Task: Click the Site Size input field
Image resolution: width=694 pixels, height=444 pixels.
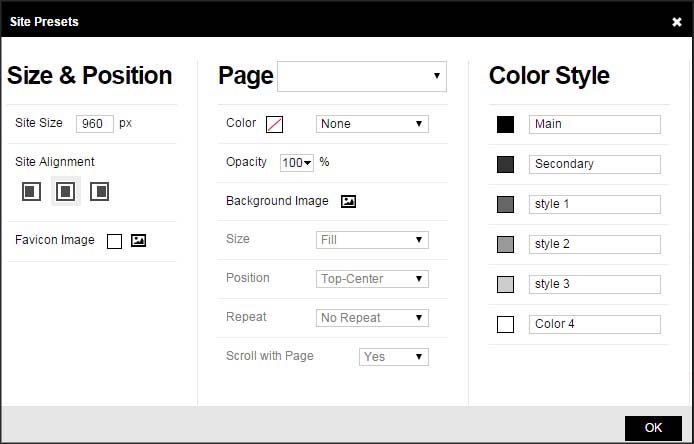Action: tap(95, 124)
